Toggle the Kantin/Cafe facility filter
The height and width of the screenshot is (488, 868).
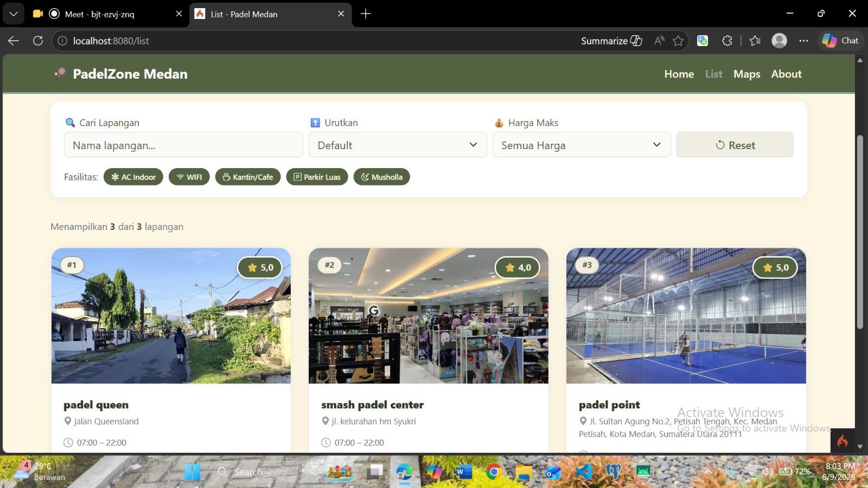248,177
